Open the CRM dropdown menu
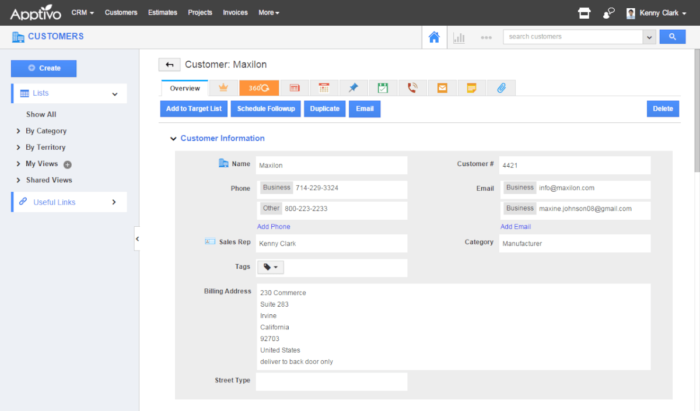Screen dimensions: 700x411 point(83,13)
